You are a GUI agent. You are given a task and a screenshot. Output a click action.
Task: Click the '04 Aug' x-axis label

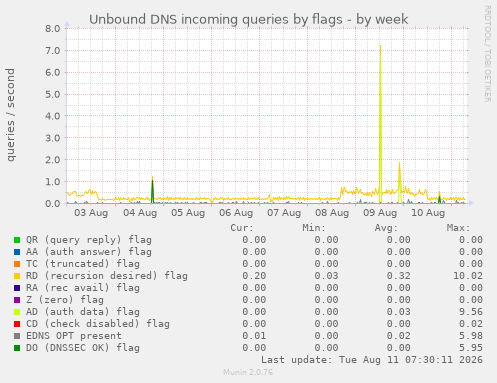(x=140, y=213)
